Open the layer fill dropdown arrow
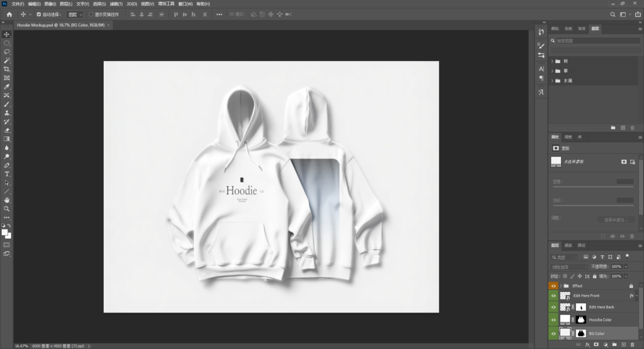 [x=626, y=276]
